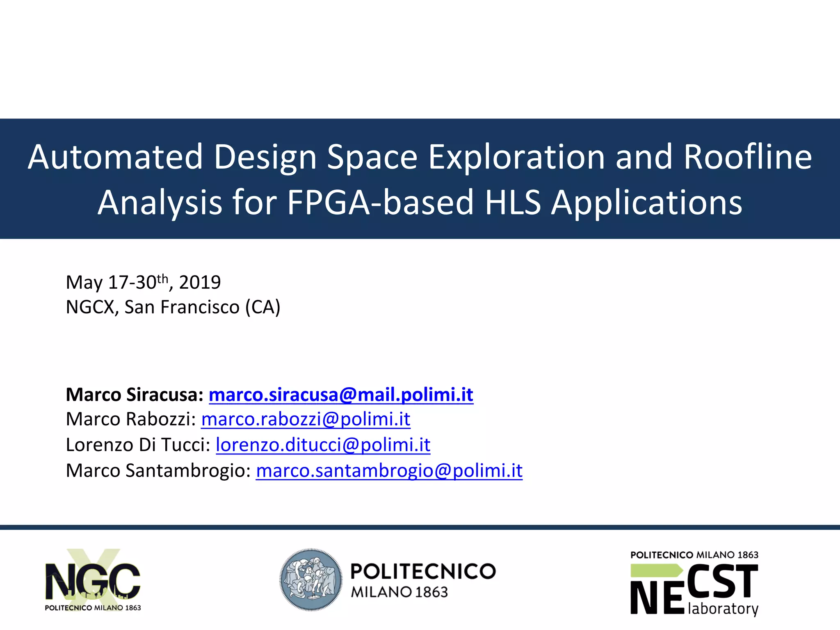Click the date text 'May 17-30th, 2019'
The width and height of the screenshot is (840, 630).
click(143, 282)
